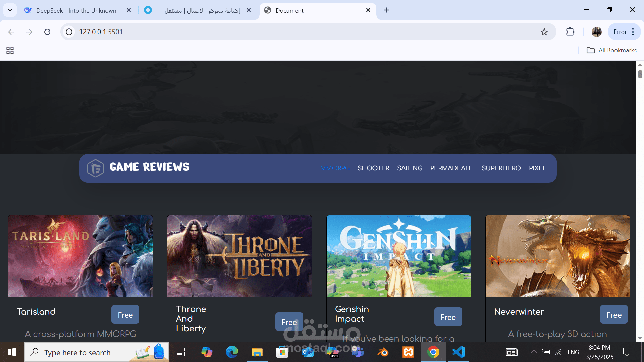Go back to the previous page

11,32
